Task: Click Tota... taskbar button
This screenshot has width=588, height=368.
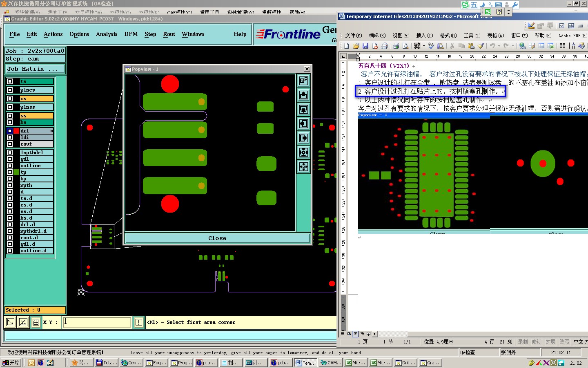Action: point(107,363)
